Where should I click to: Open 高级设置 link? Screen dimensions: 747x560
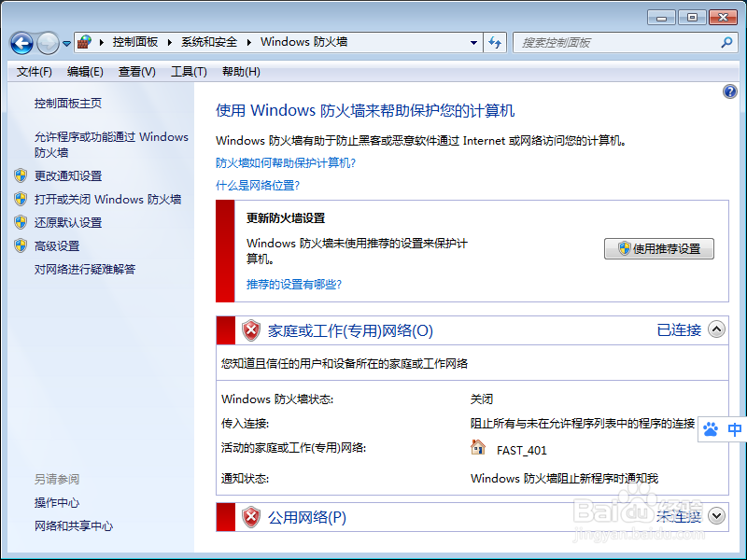(x=57, y=245)
